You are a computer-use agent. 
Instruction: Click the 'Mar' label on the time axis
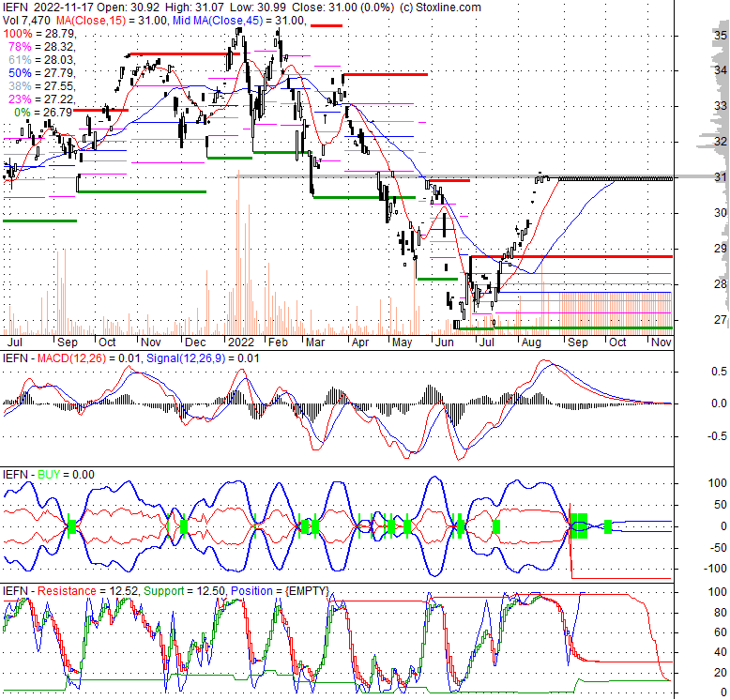tap(315, 342)
